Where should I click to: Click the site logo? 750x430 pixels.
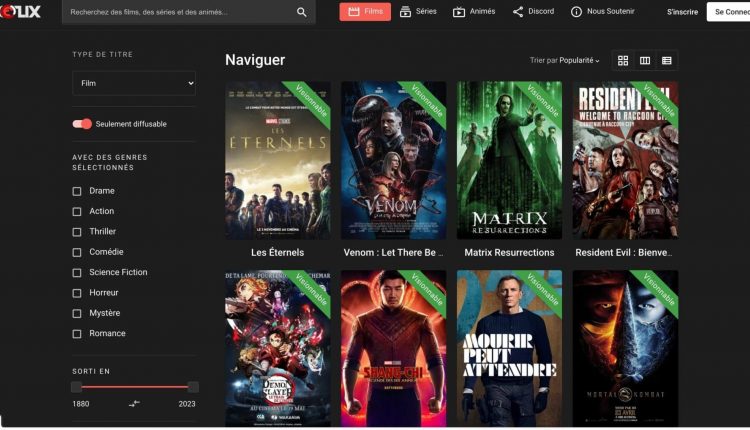coord(20,11)
